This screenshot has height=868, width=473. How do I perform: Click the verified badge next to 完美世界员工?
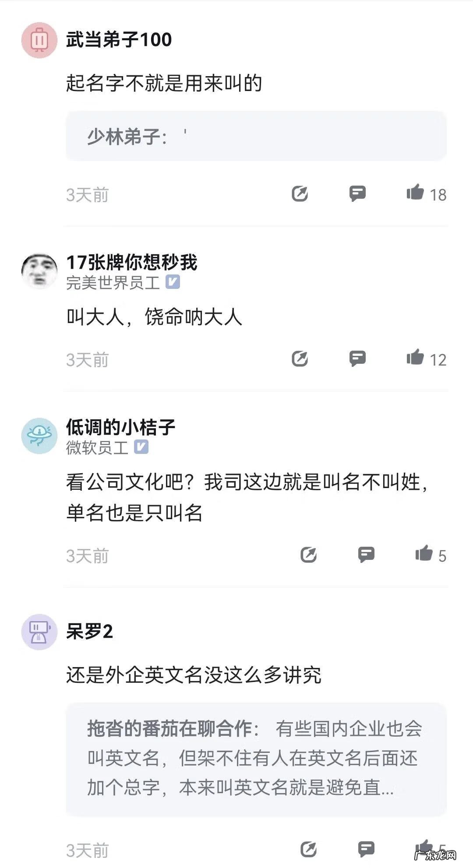point(173,283)
